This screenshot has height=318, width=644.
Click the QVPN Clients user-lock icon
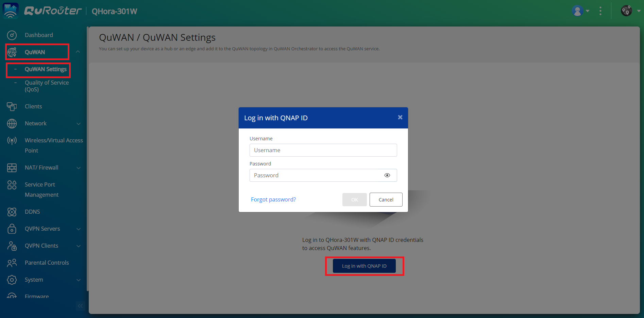click(12, 246)
